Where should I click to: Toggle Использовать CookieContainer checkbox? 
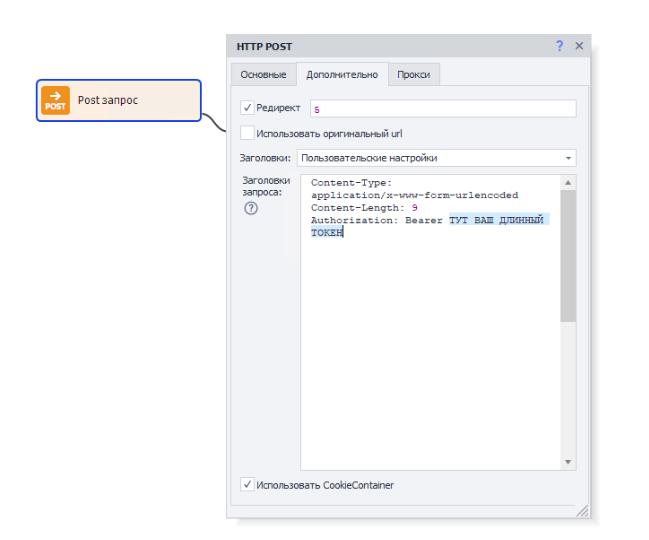(247, 485)
